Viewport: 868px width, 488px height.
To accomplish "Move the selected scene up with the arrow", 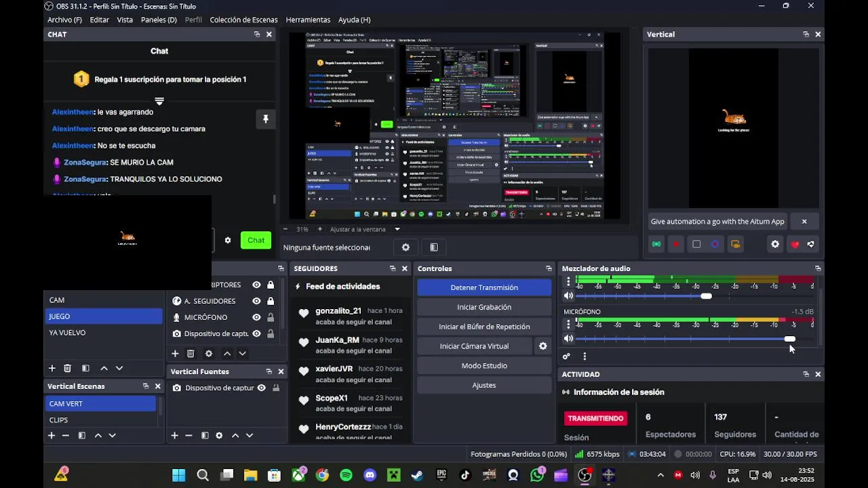I will coord(104,368).
